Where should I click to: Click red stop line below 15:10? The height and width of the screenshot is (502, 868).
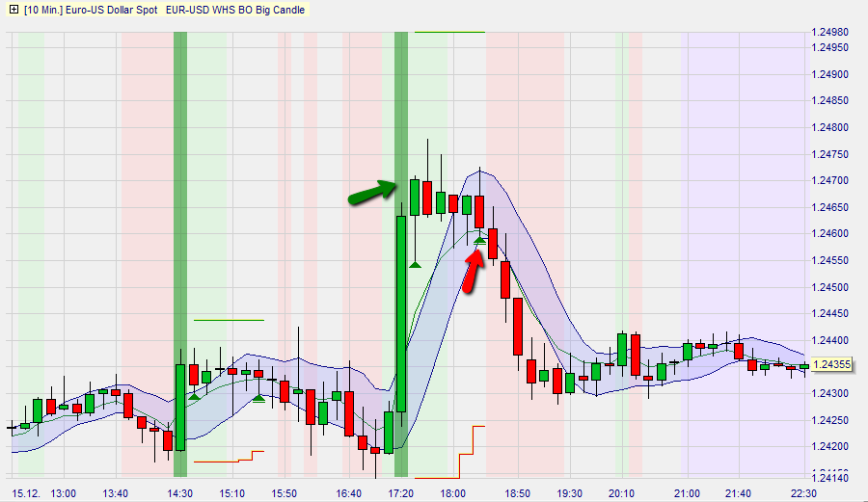pos(230,457)
